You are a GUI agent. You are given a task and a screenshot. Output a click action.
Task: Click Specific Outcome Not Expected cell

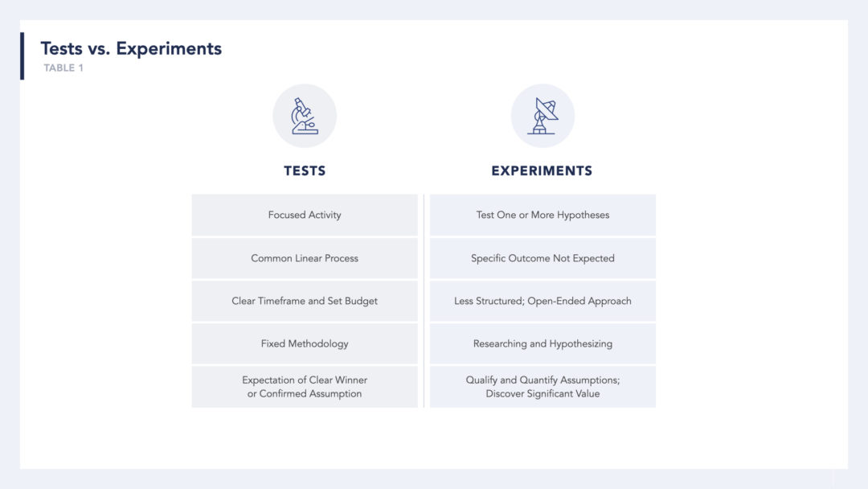pos(542,258)
